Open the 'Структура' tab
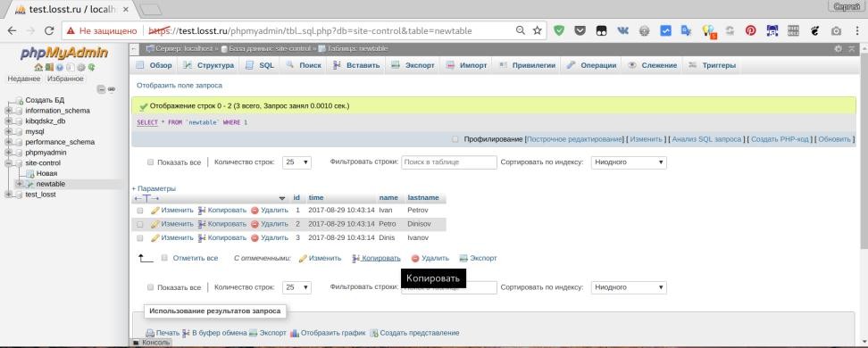868x348 pixels. (x=209, y=65)
